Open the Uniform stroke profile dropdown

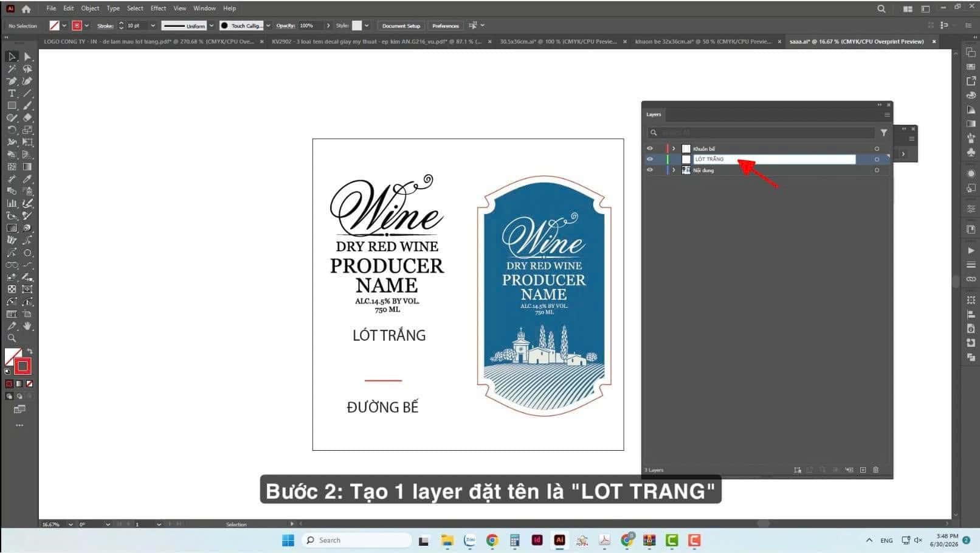(212, 26)
